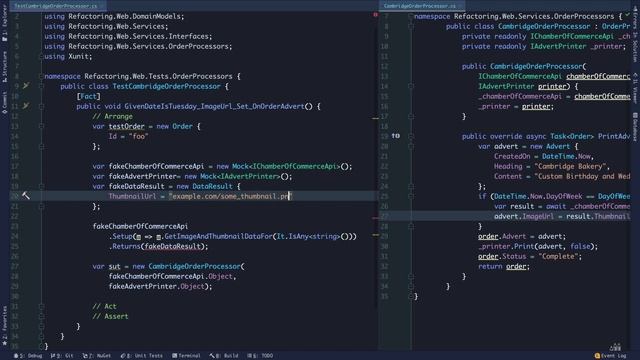Collapse the using directives fold on line 6

[41, 56]
